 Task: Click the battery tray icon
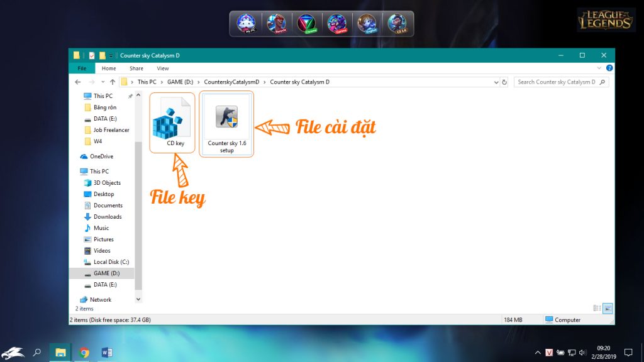(560, 352)
